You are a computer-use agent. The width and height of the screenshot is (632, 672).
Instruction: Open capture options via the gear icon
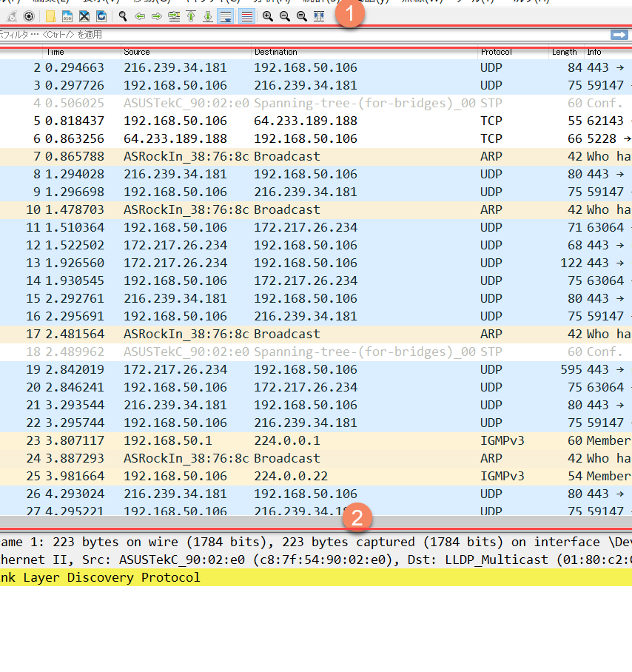point(27,16)
